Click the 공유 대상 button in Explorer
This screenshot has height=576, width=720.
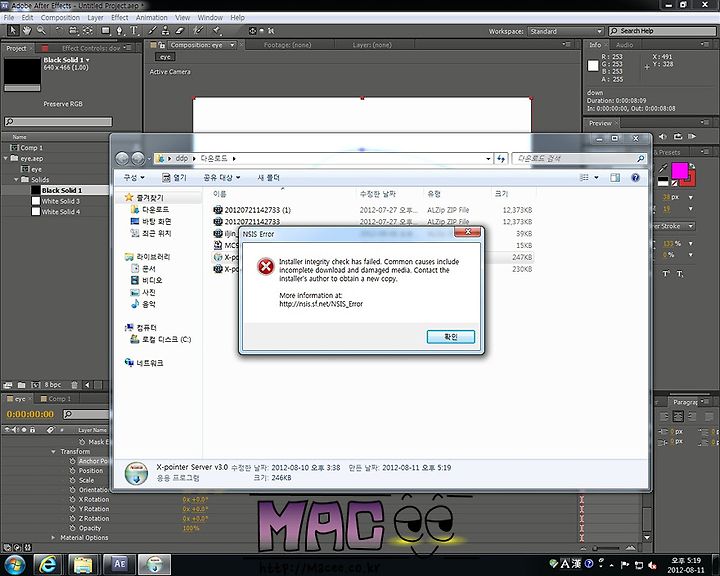point(222,178)
